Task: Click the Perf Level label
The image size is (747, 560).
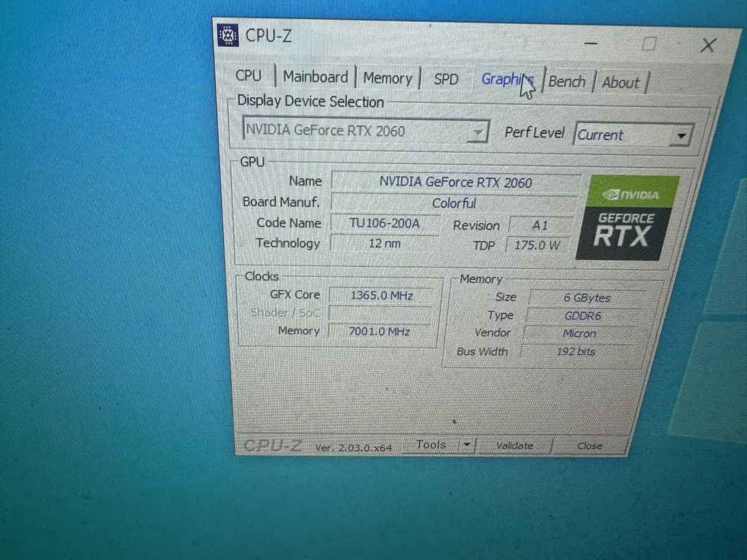Action: [534, 133]
